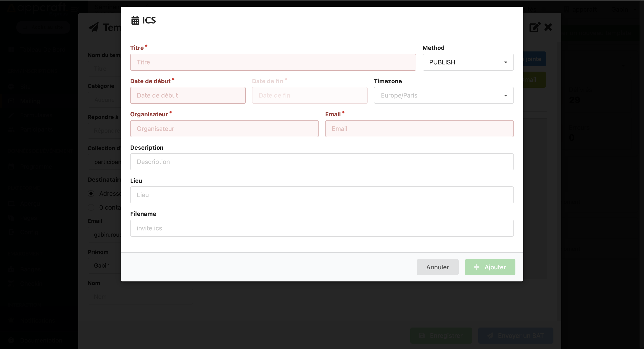Click the paper plane Template icon
Screen dimensions: 644x349
click(93, 27)
